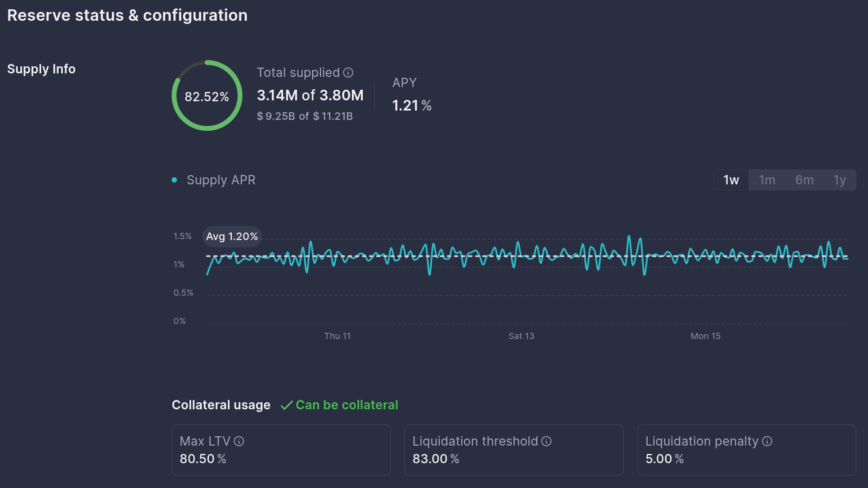Click the 82.52% circular utilization gauge
This screenshot has width=868, height=488.
coord(207,96)
